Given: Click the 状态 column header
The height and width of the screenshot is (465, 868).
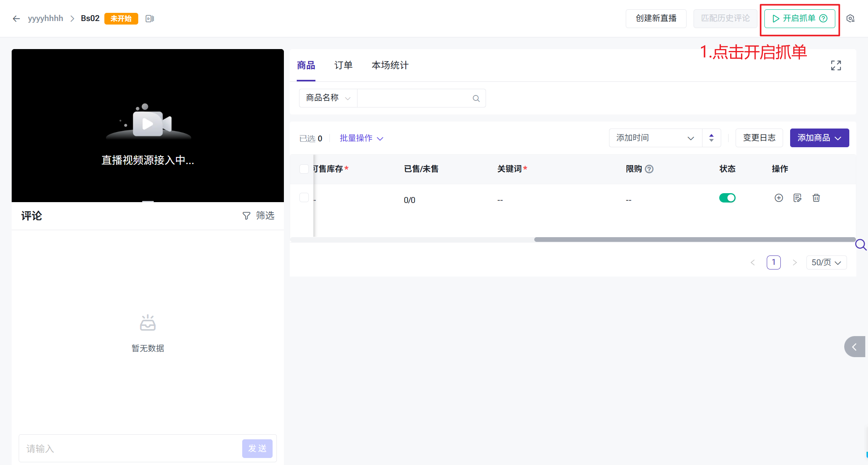Looking at the screenshot, I should point(727,169).
